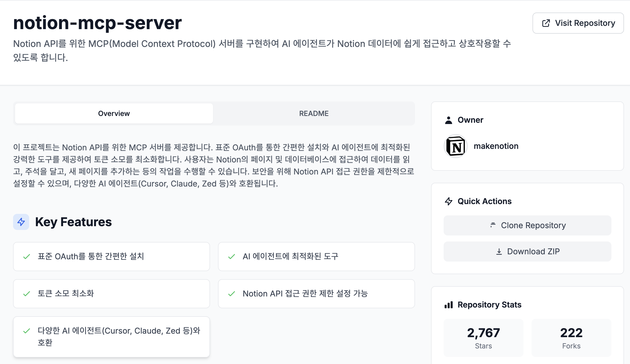The width and height of the screenshot is (630, 364).
Task: Select the feature card '표준 OAuth를 통한 간편한 설치'
Action: pos(112,257)
